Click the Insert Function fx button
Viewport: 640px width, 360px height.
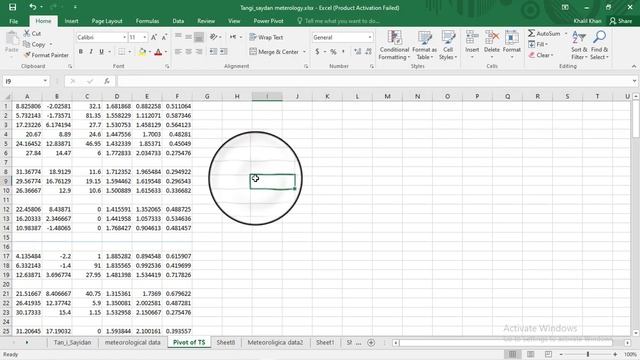click(x=107, y=81)
